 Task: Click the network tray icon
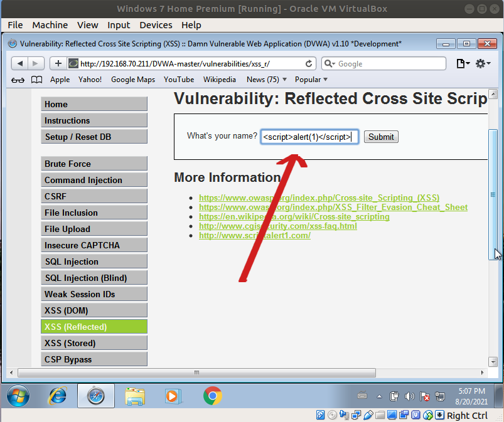pyautogui.click(x=440, y=397)
